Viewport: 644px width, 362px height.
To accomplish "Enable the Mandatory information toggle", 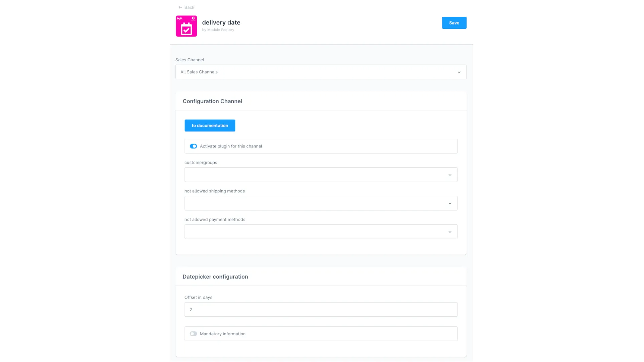I will 193,334.
